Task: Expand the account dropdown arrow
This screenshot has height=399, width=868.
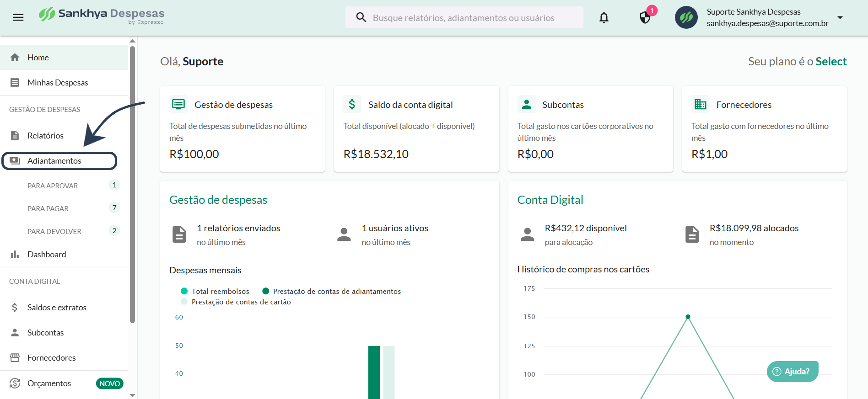Action: pos(840,17)
